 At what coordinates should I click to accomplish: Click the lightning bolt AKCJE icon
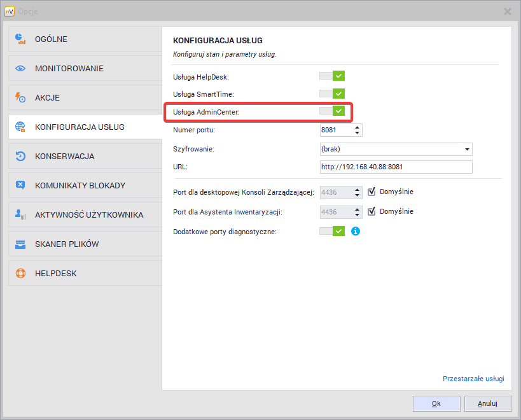tap(20, 98)
